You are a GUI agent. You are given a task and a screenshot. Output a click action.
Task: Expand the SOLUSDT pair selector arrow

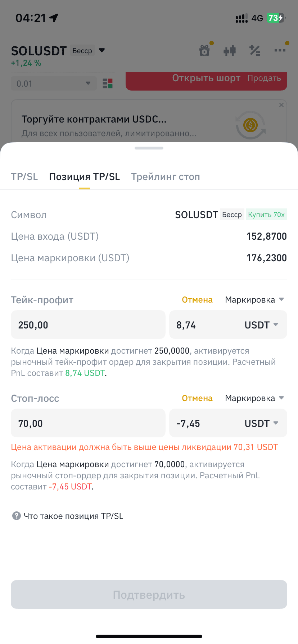(102, 50)
